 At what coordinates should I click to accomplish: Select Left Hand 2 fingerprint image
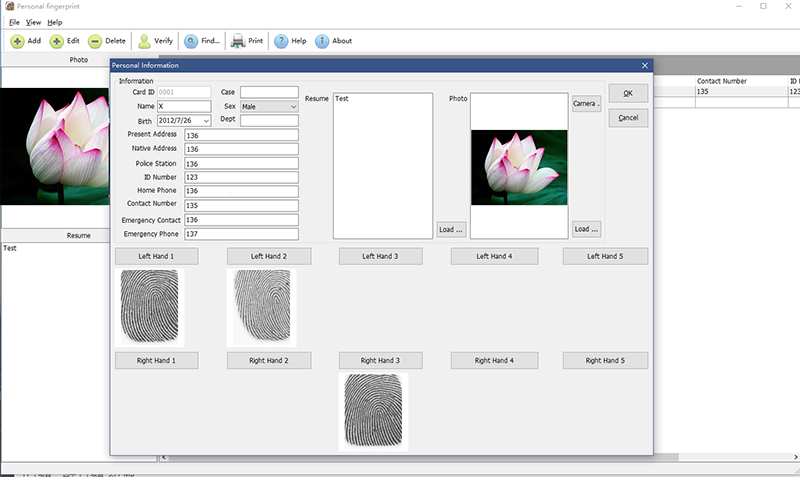coord(262,308)
